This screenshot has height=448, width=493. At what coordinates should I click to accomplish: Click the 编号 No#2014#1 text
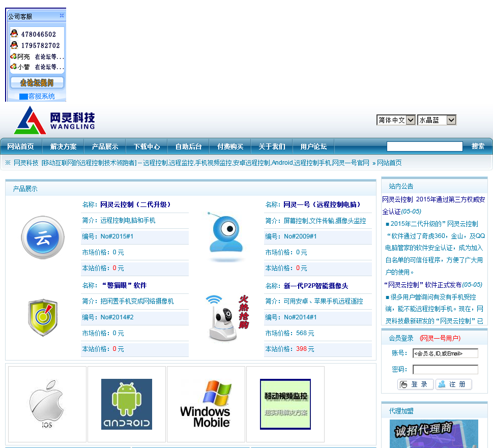pos(291,317)
